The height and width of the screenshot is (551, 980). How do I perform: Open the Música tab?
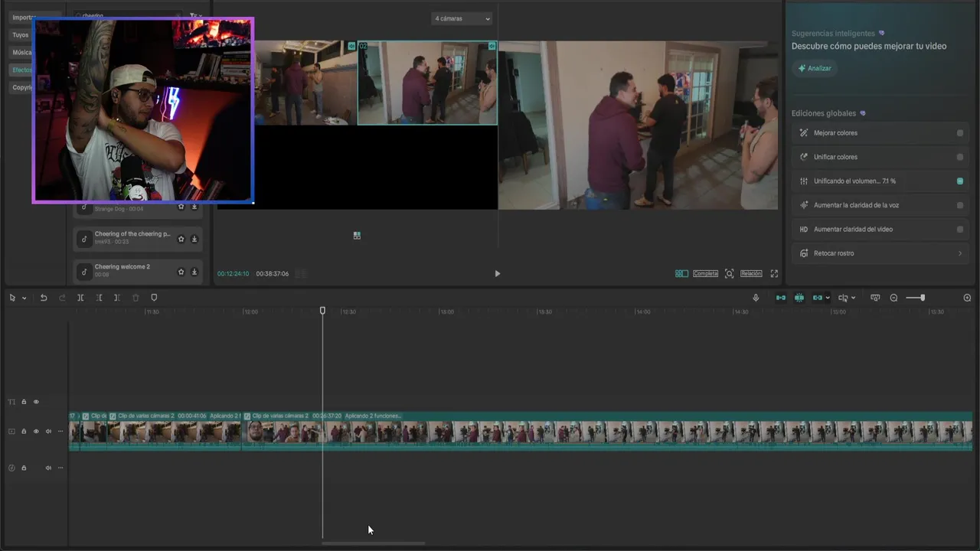tap(21, 53)
